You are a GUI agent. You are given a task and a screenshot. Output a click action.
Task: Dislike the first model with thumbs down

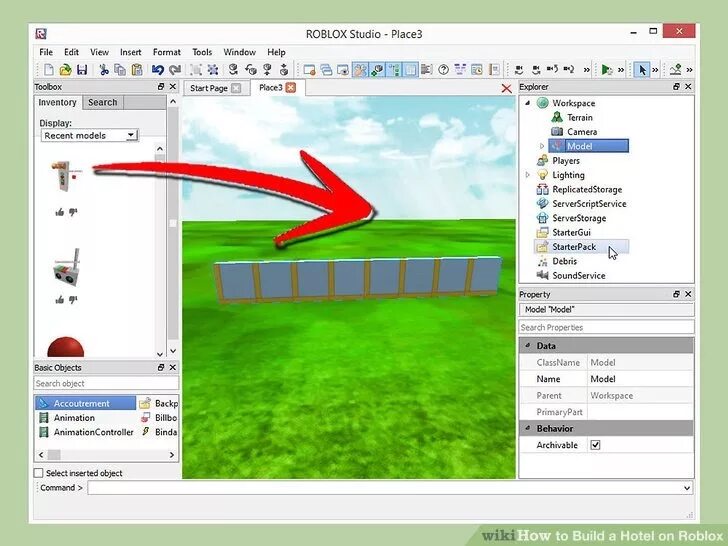point(73,212)
